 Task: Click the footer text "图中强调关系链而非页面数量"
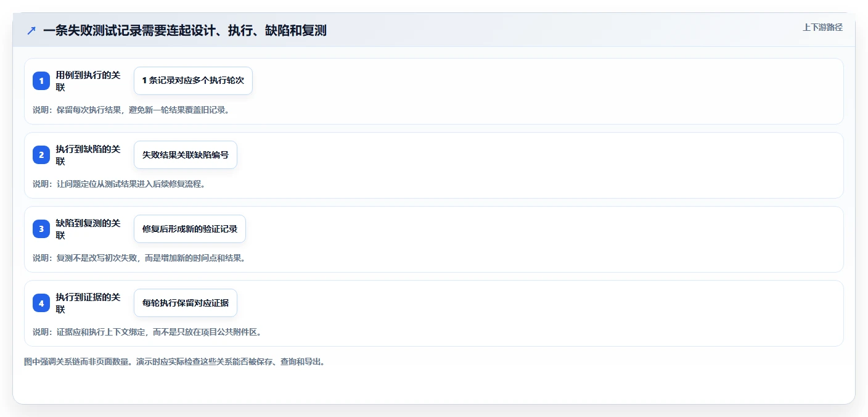point(174,361)
